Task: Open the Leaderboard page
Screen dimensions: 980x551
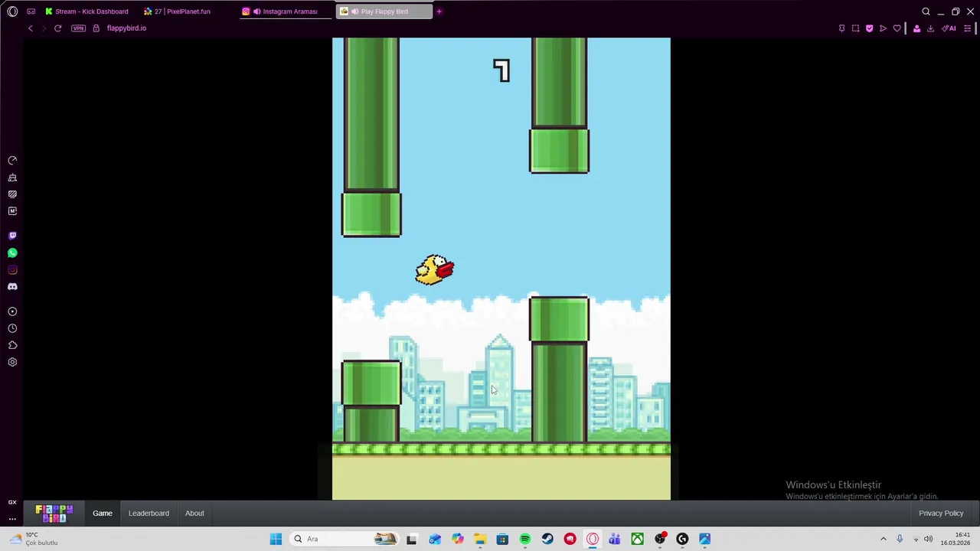Action: (149, 514)
